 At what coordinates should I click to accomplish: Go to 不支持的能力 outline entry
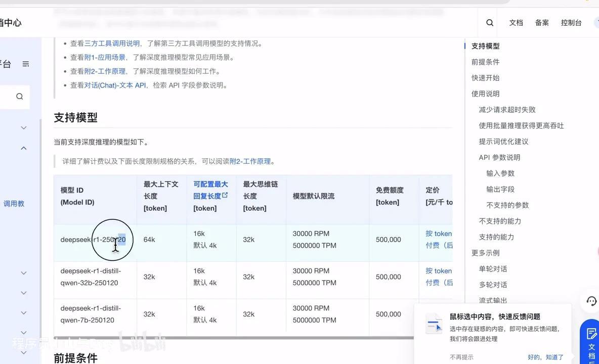pyautogui.click(x=500, y=221)
